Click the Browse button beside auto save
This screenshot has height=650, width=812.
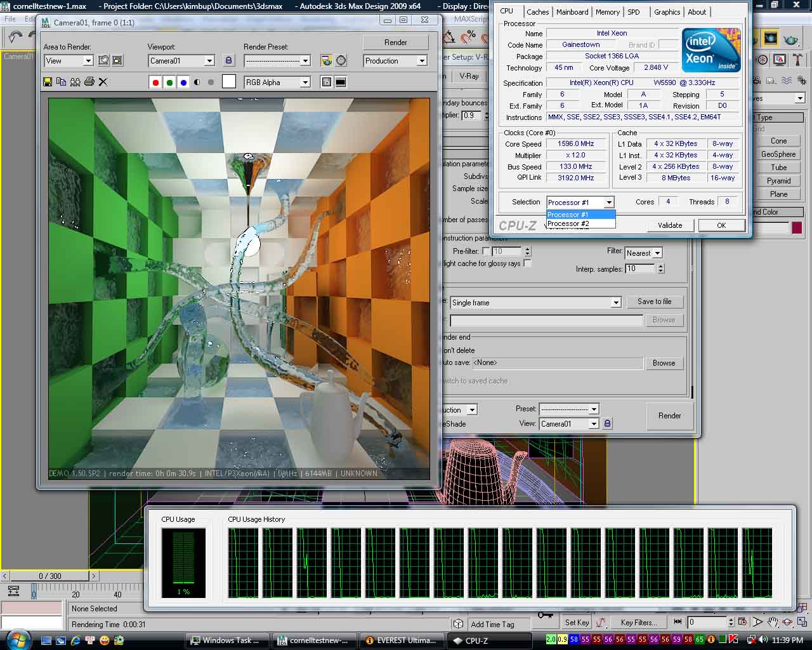pyautogui.click(x=664, y=363)
